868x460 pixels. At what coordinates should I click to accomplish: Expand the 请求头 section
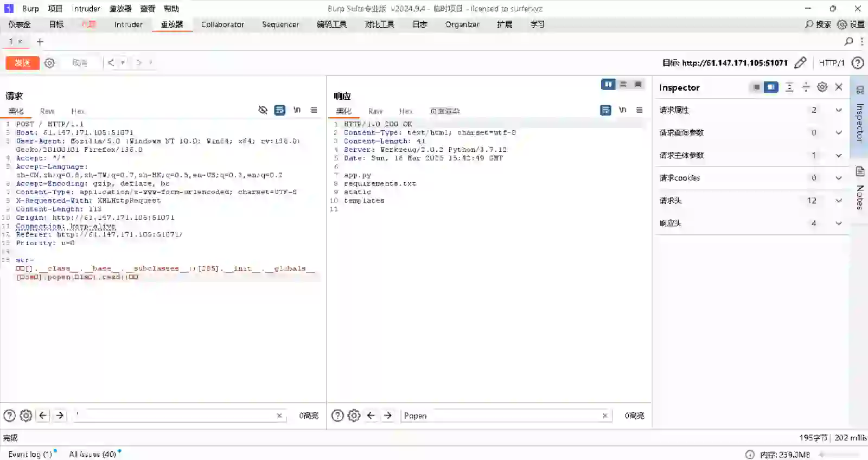[x=838, y=201]
